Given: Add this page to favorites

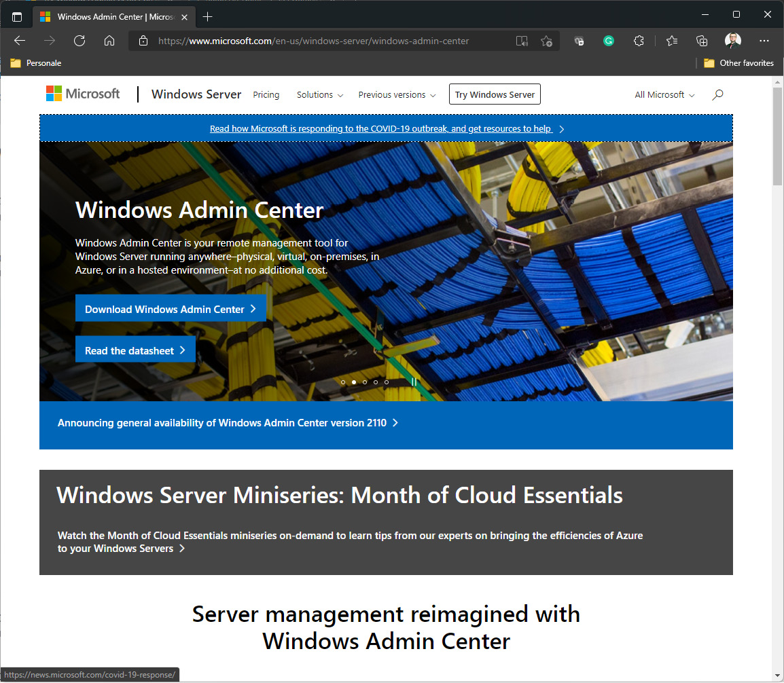Looking at the screenshot, I should 546,41.
